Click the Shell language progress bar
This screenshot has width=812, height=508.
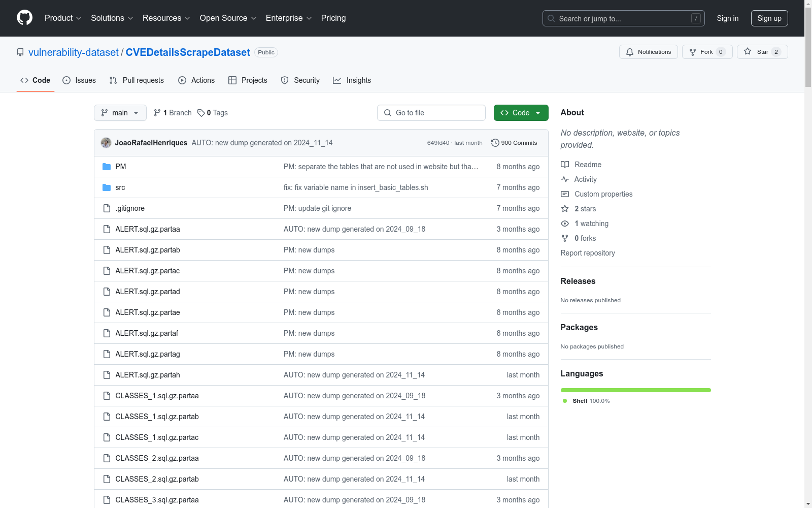pyautogui.click(x=636, y=390)
